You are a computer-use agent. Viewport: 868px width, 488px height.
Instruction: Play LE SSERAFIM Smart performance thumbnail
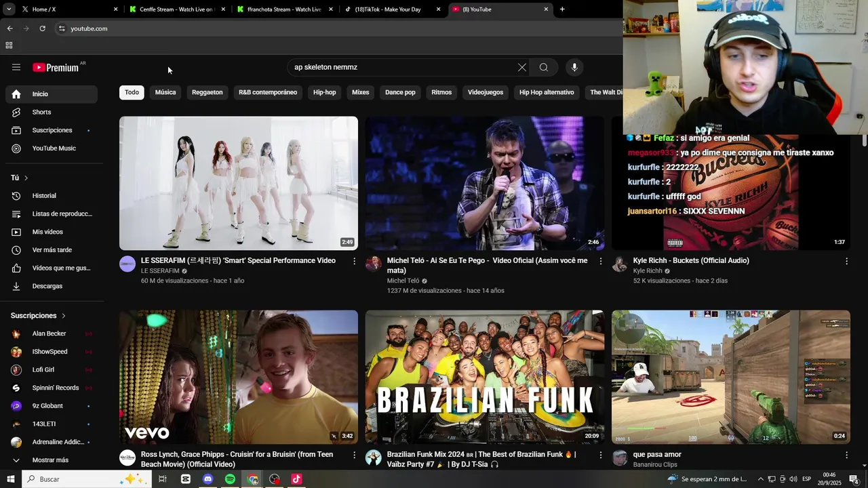click(x=239, y=183)
